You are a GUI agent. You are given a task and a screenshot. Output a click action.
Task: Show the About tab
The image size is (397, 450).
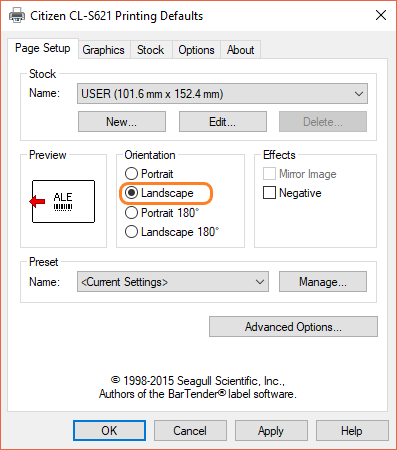[240, 50]
